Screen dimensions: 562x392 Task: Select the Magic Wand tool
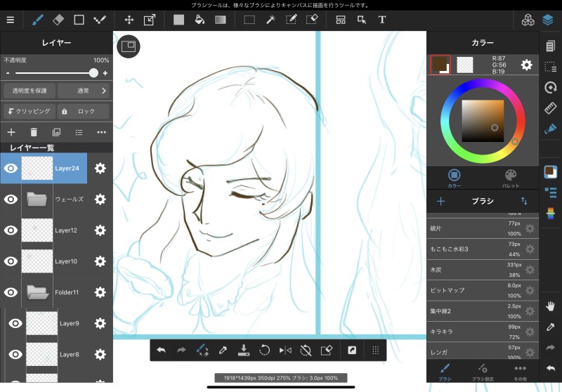pos(270,20)
